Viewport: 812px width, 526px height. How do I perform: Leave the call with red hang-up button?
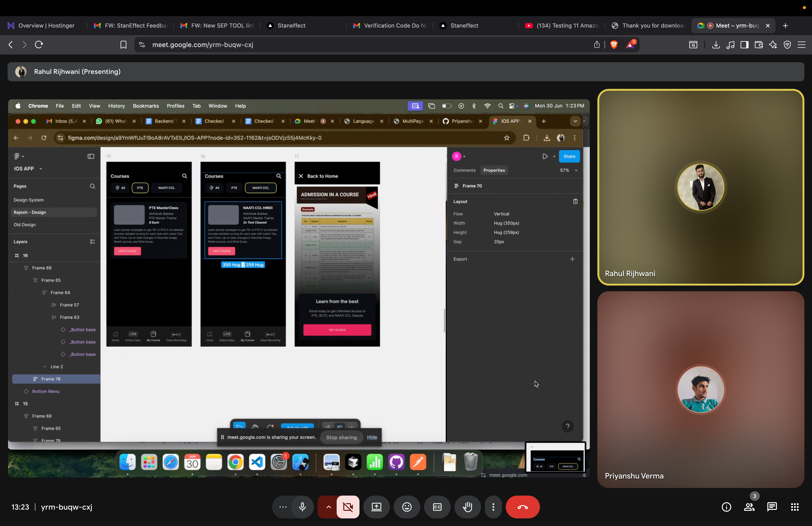[522, 507]
